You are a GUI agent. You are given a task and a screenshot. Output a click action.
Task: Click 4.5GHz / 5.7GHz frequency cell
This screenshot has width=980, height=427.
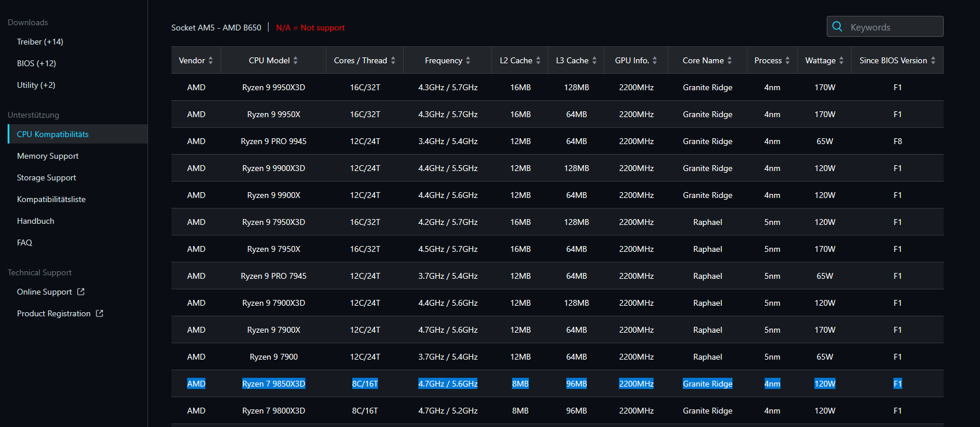[448, 249]
